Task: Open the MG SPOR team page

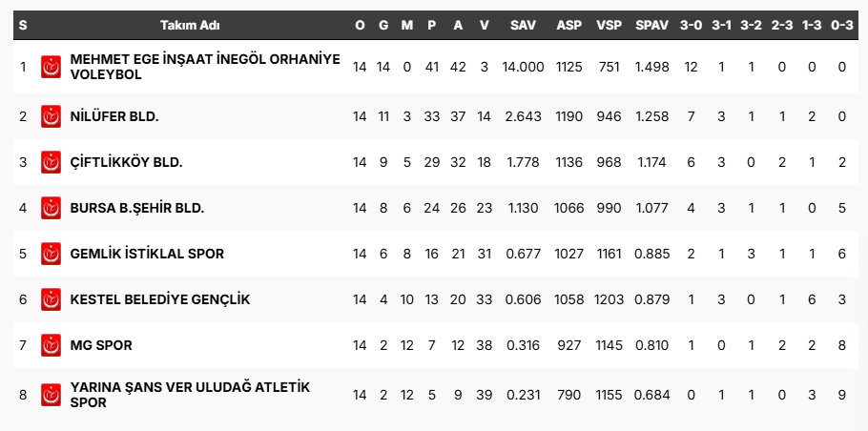Action: (x=101, y=345)
